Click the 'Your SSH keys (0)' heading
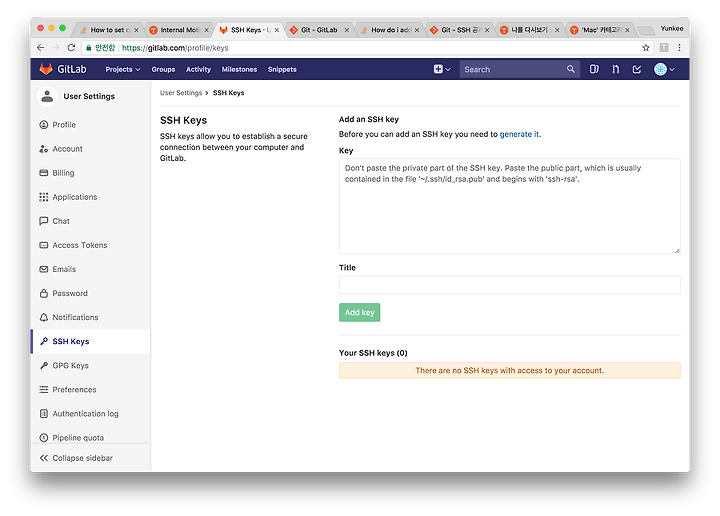The width and height of the screenshot is (720, 516). (373, 353)
